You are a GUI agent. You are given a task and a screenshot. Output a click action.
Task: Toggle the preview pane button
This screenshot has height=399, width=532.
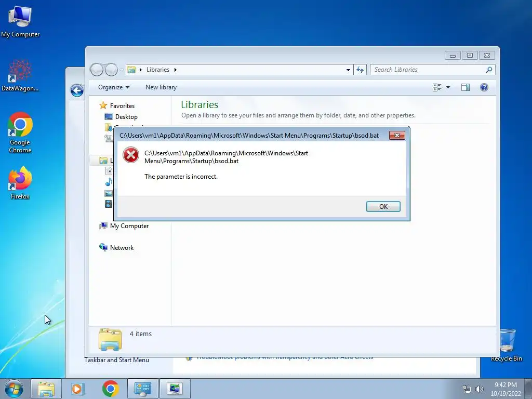[465, 87]
